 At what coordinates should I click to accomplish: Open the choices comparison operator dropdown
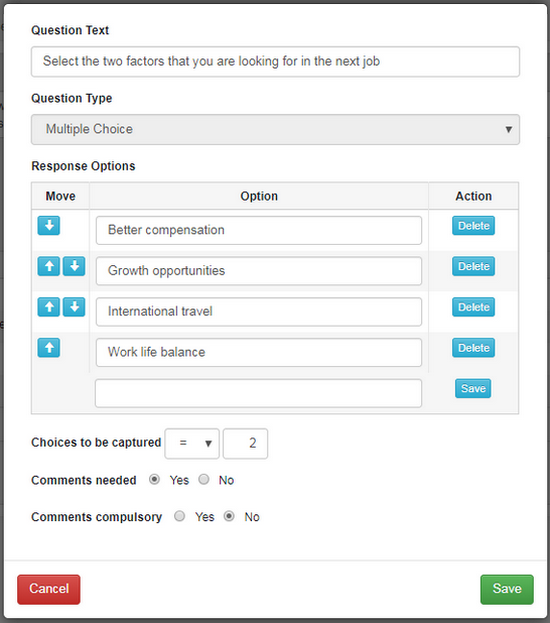[192, 443]
